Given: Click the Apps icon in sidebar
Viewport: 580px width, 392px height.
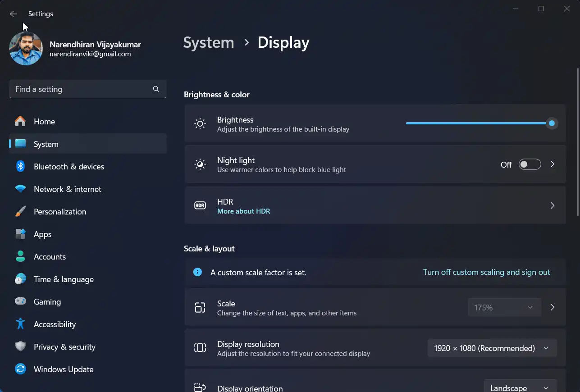Looking at the screenshot, I should 20,234.
